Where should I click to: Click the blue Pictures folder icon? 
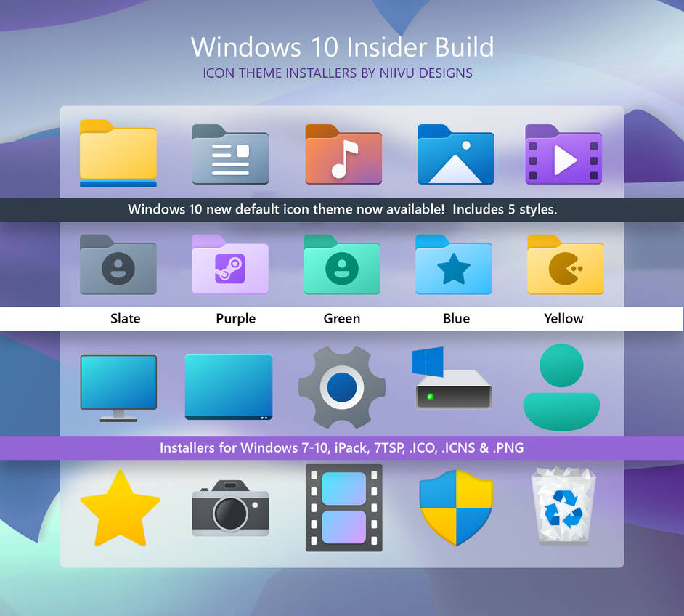455,154
